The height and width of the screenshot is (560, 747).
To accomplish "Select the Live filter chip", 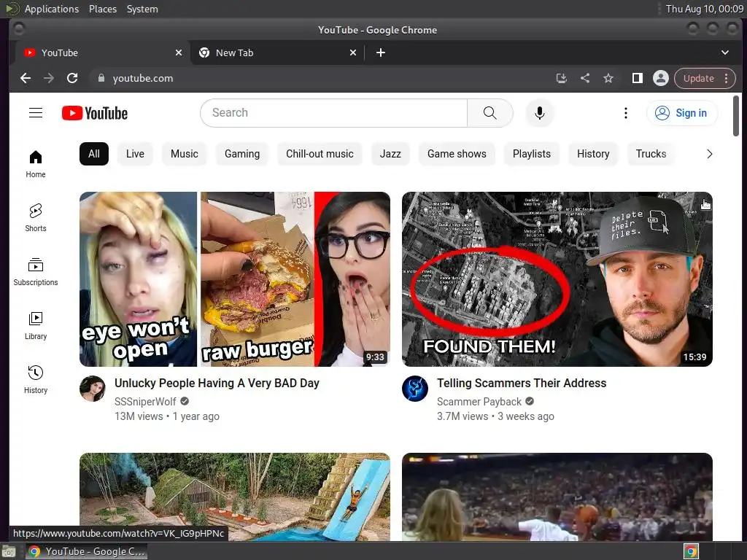I will [x=135, y=154].
